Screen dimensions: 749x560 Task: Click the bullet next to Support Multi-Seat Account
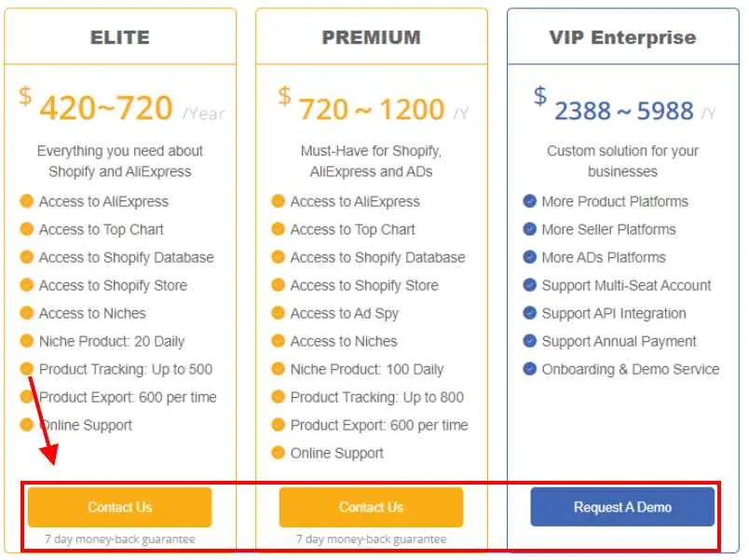(528, 285)
